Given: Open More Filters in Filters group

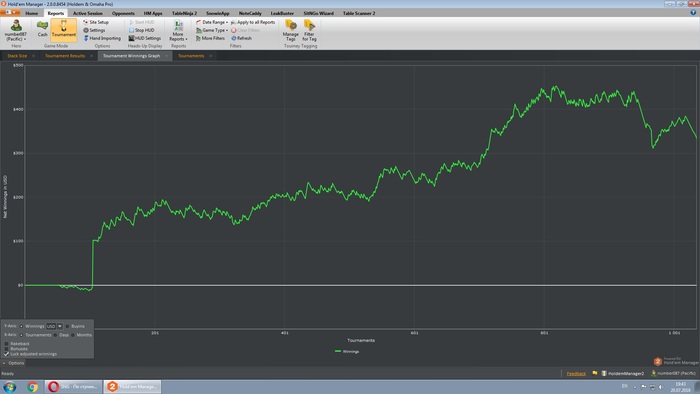Looking at the screenshot, I should click(210, 38).
